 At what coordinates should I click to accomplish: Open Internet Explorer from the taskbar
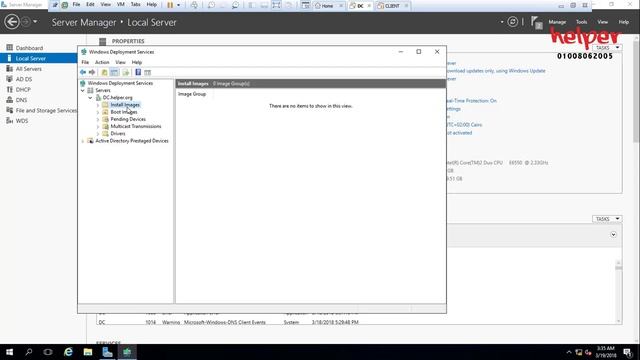pyautogui.click(x=68, y=352)
